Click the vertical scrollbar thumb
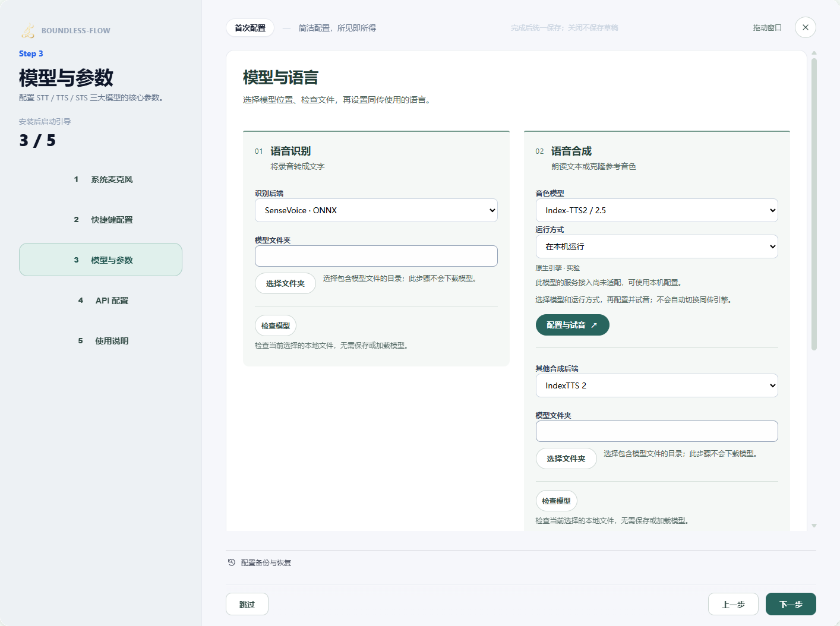 [814, 204]
